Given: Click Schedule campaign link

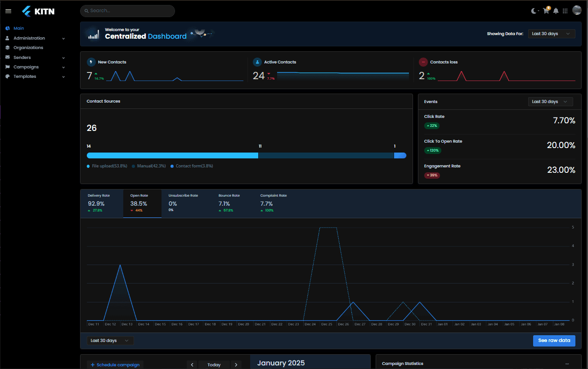Looking at the screenshot, I should tap(115, 365).
